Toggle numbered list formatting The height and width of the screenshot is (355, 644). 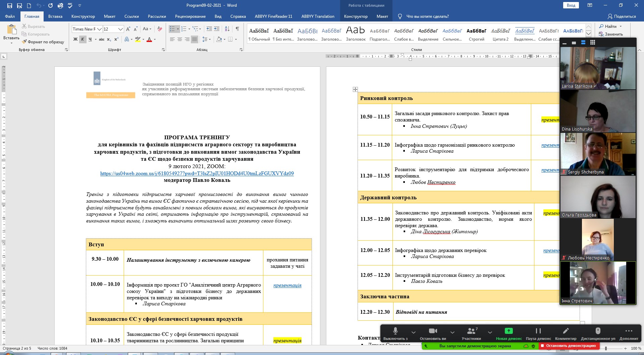(184, 29)
